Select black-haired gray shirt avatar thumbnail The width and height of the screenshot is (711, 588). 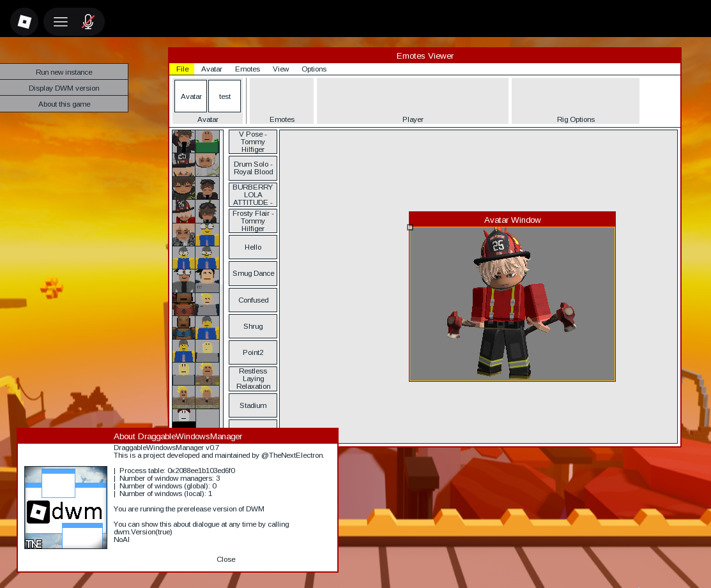pos(207,281)
